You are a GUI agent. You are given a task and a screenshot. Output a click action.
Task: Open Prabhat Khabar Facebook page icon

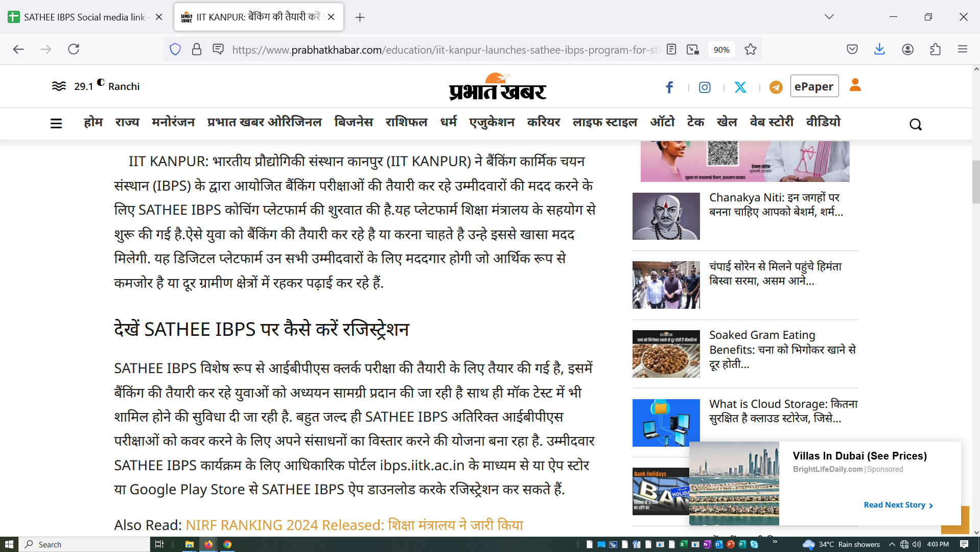coord(669,87)
